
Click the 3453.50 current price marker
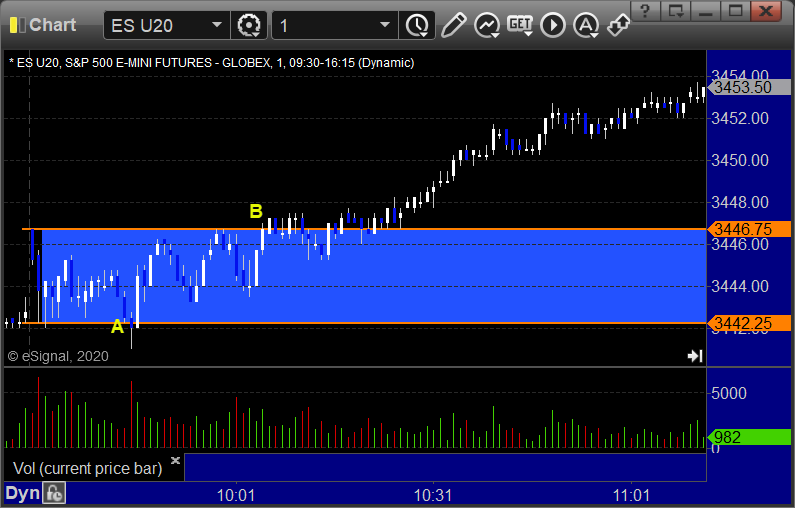[749, 87]
